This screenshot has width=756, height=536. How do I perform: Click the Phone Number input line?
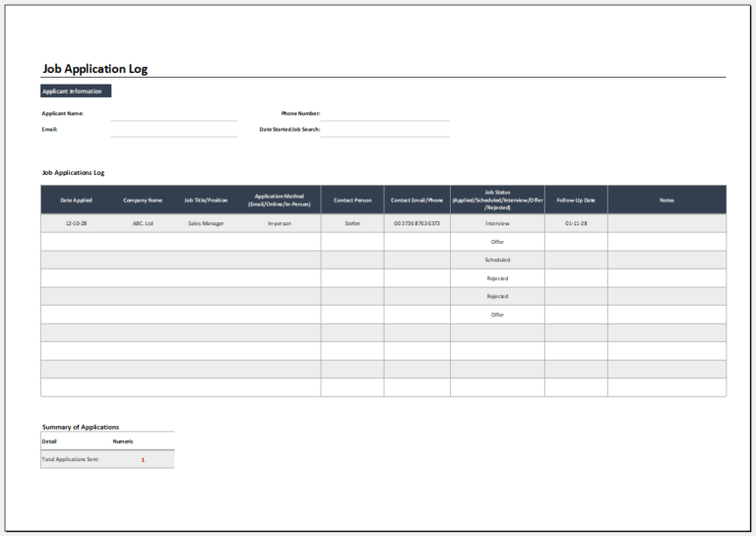click(385, 115)
